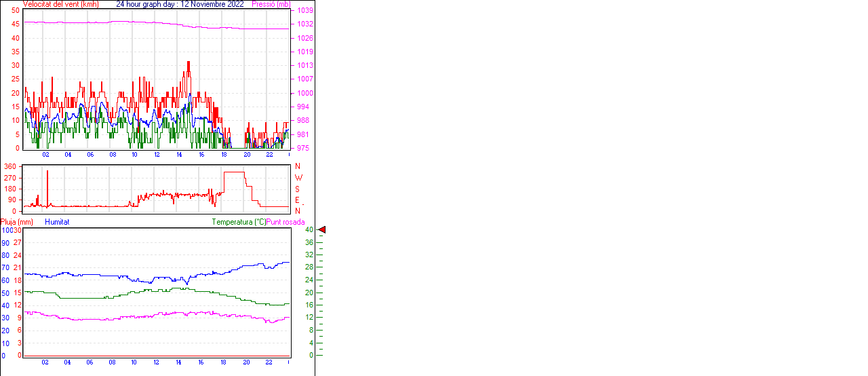Click the 360 value on wind direction axis

point(10,166)
